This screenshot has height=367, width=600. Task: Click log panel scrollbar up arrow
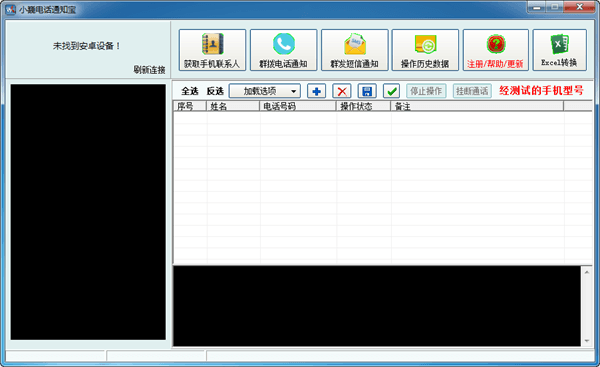pos(587,272)
